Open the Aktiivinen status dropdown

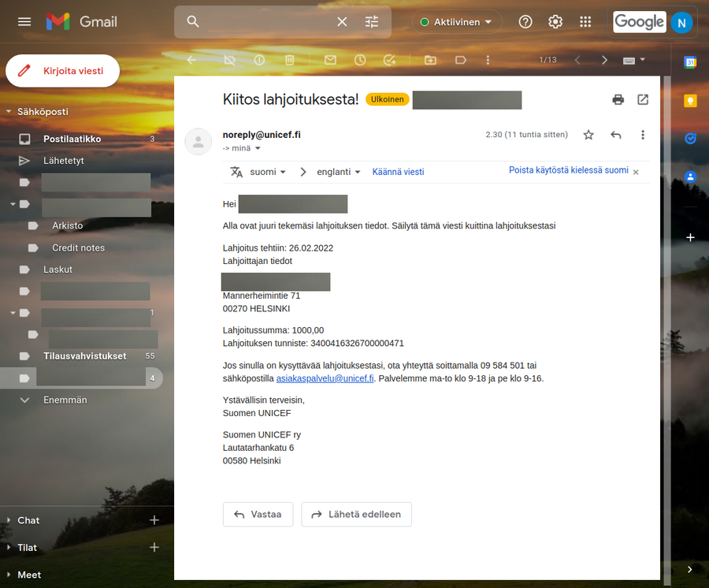click(457, 22)
